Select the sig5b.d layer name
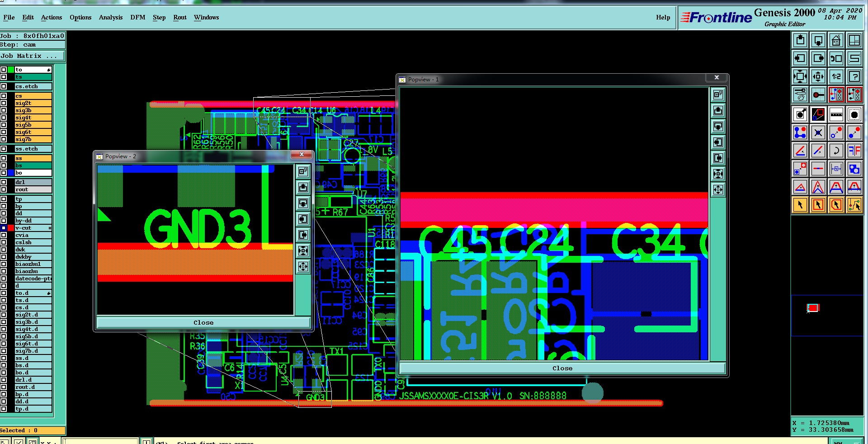 (x=33, y=336)
